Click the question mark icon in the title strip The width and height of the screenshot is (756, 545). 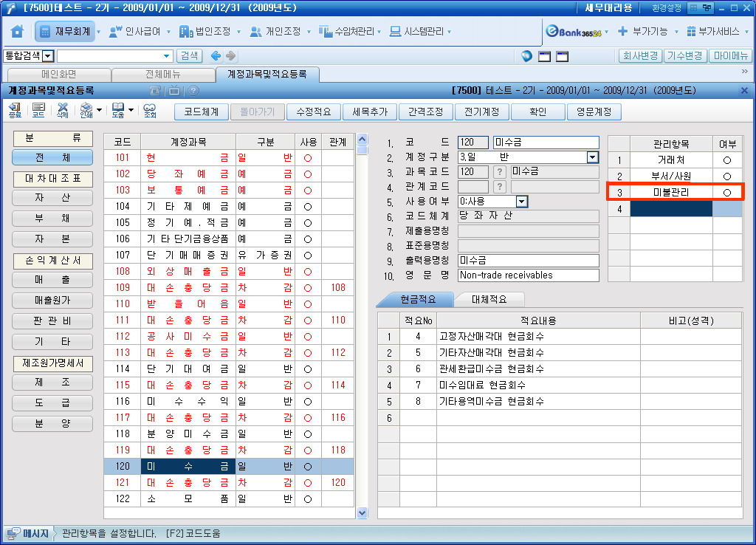193,91
